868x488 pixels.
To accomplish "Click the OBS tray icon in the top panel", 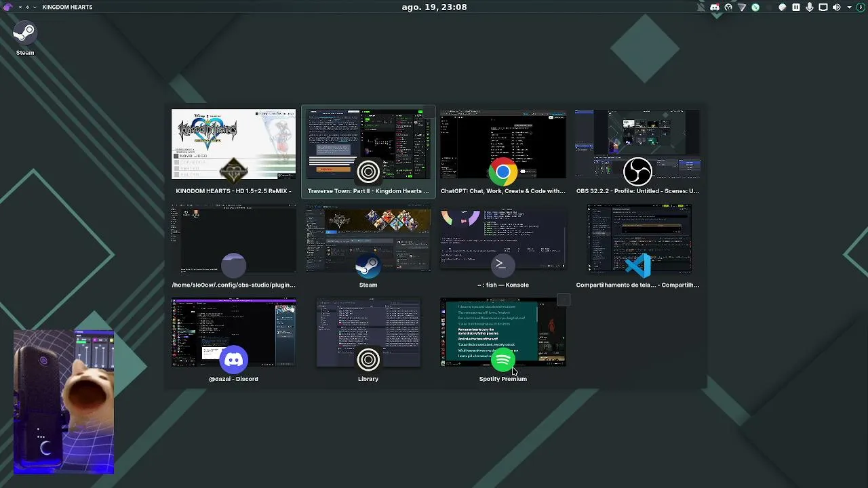I will coord(728,7).
